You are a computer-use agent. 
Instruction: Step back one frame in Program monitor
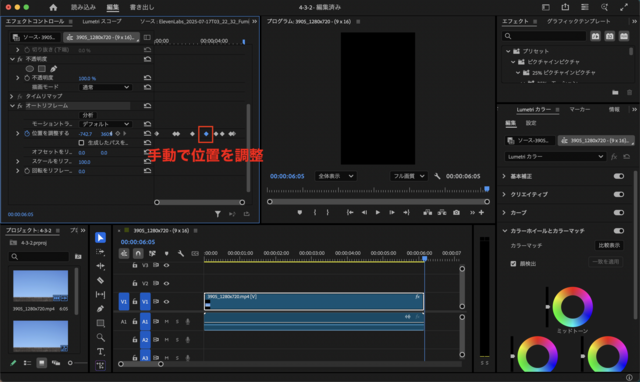pos(364,212)
